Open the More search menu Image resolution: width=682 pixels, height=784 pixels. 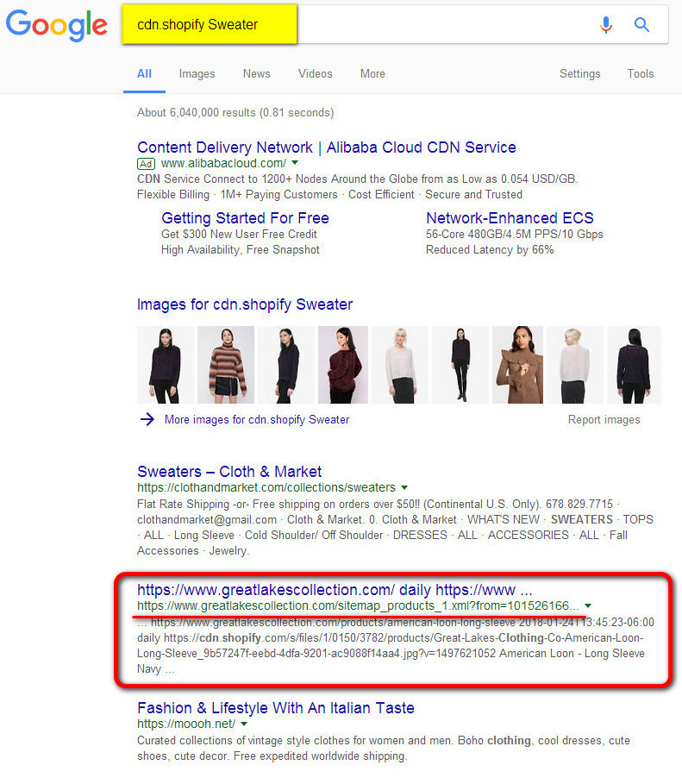[x=372, y=74]
